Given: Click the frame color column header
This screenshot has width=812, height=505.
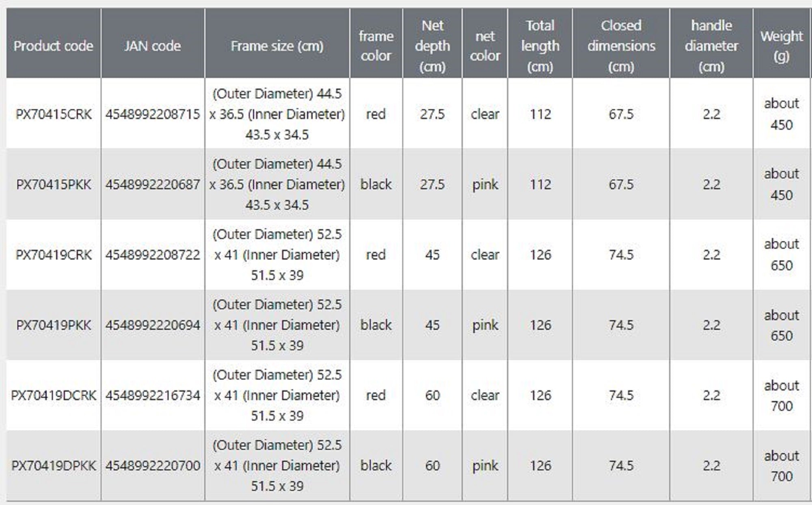Looking at the screenshot, I should (376, 46).
